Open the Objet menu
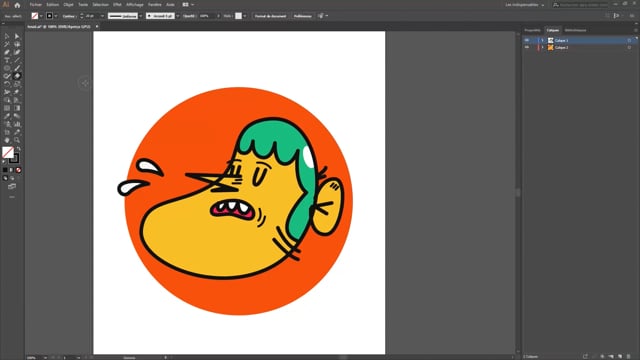This screenshot has height=360, width=640. coord(68,5)
